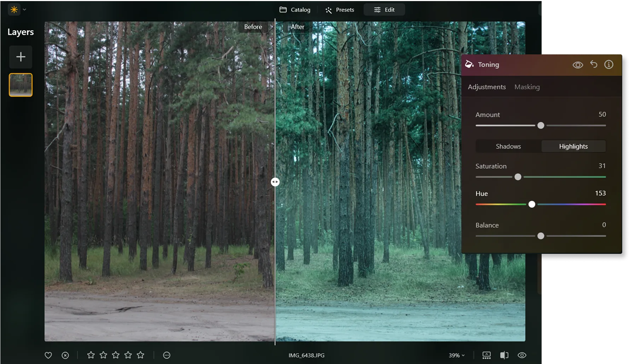Toggle the filmstrip view icon
Image resolution: width=630 pixels, height=364 pixels.
tap(486, 355)
